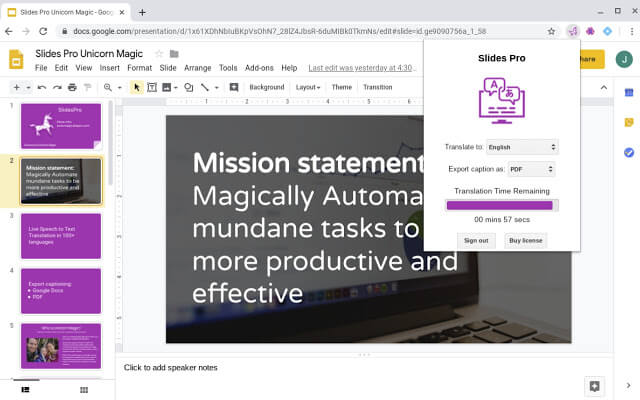The width and height of the screenshot is (640, 400).
Task: Open the File menu
Action: point(41,68)
